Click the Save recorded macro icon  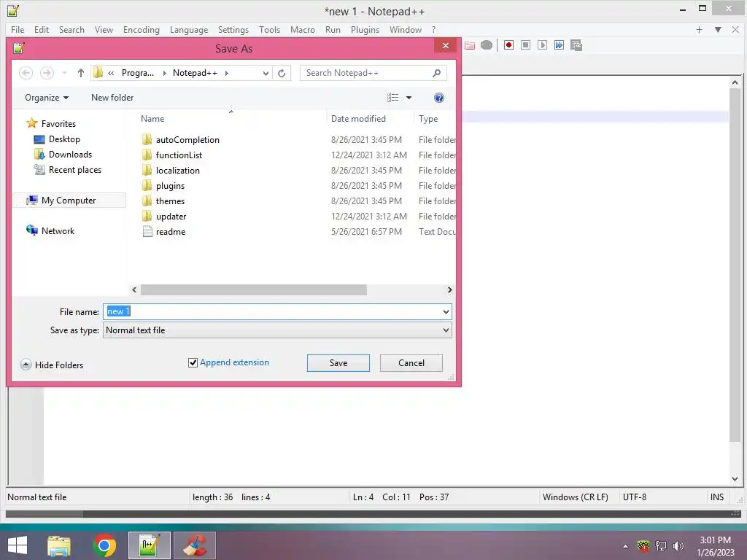(576, 45)
